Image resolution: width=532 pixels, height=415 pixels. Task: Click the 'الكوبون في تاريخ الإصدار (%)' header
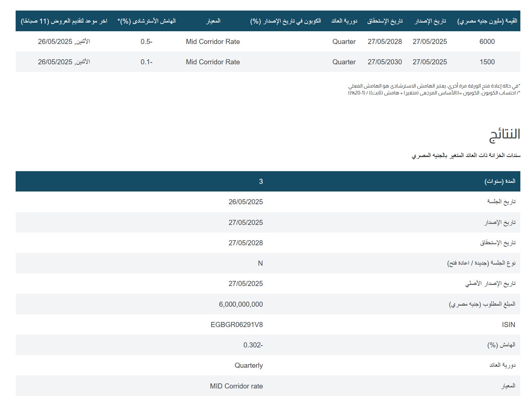pyautogui.click(x=285, y=21)
